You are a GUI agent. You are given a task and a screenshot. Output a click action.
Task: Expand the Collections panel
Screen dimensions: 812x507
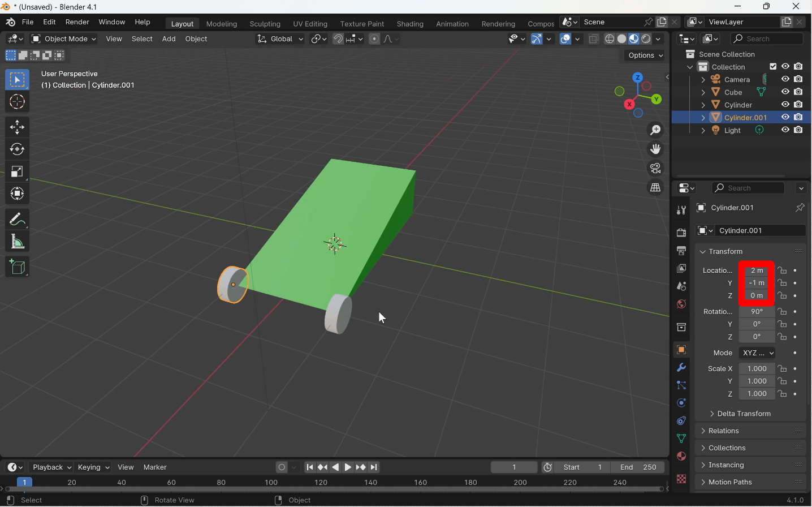click(751, 448)
